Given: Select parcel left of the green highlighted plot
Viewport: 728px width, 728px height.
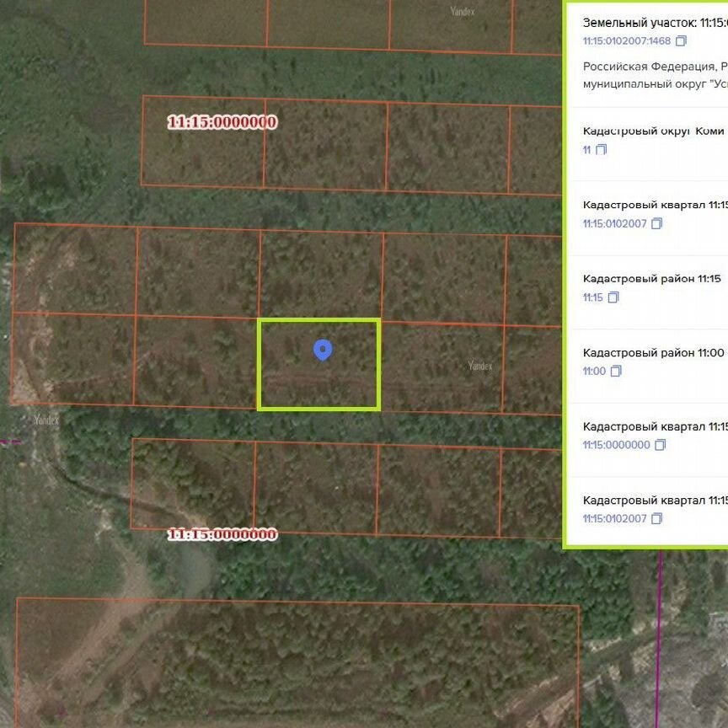Looking at the screenshot, I should [x=195, y=362].
